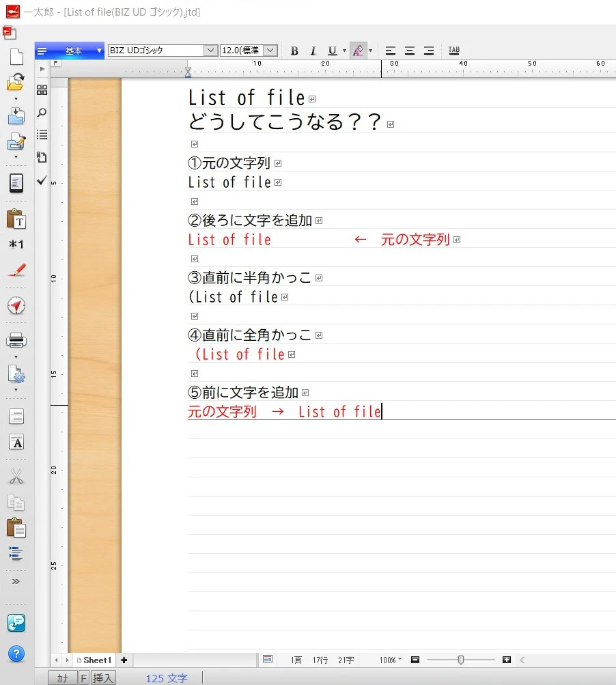Click the clipboard paste icon
Screen dimensions: 616x685
coord(16,528)
